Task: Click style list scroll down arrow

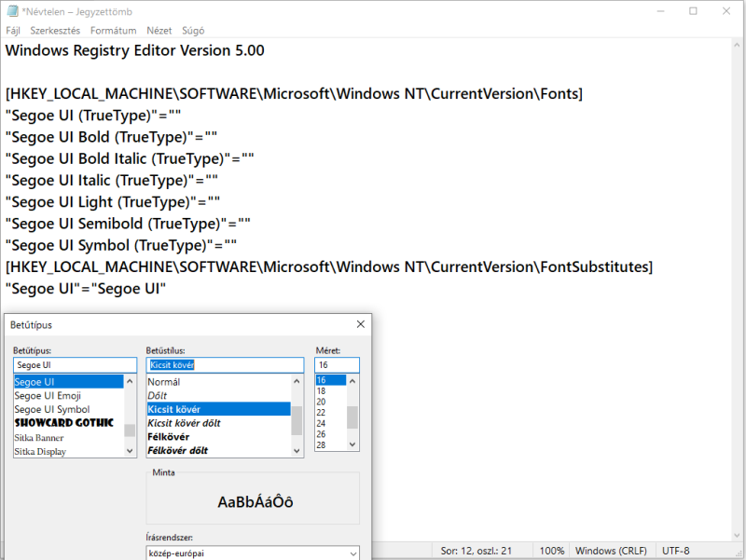Action: pyautogui.click(x=297, y=451)
